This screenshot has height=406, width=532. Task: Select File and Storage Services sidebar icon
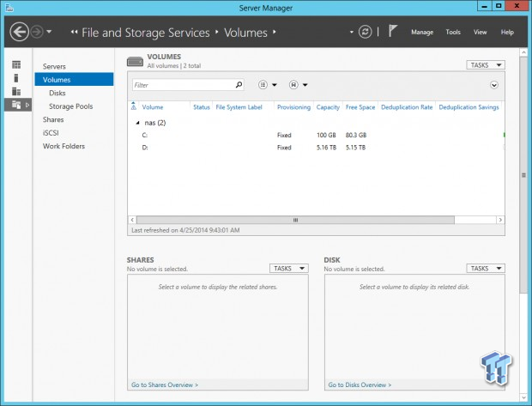click(x=16, y=105)
